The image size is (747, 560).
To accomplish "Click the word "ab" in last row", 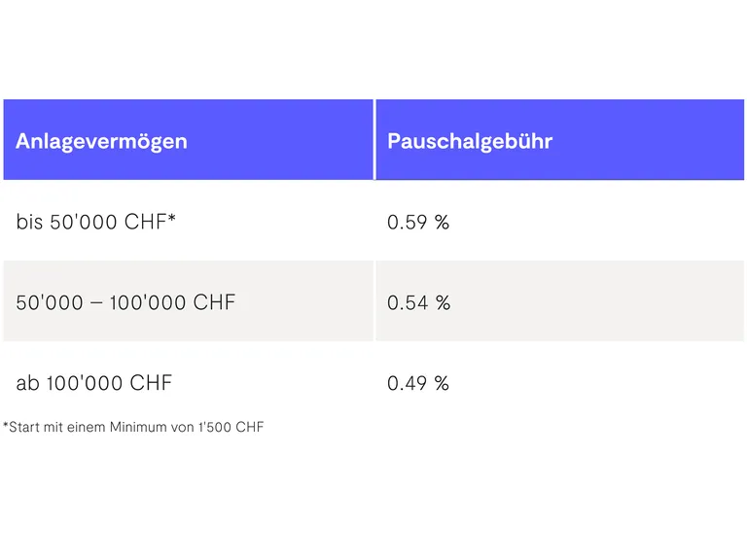I will [x=27, y=383].
